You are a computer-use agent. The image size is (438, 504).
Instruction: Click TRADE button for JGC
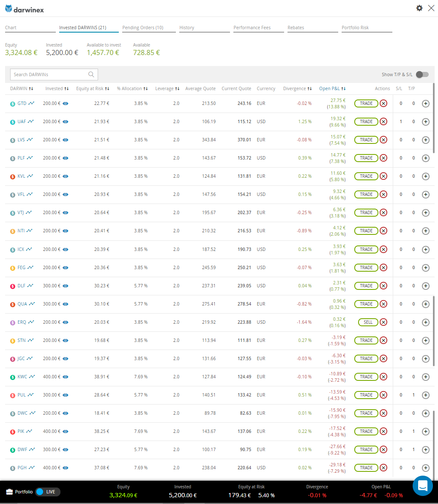point(366,359)
